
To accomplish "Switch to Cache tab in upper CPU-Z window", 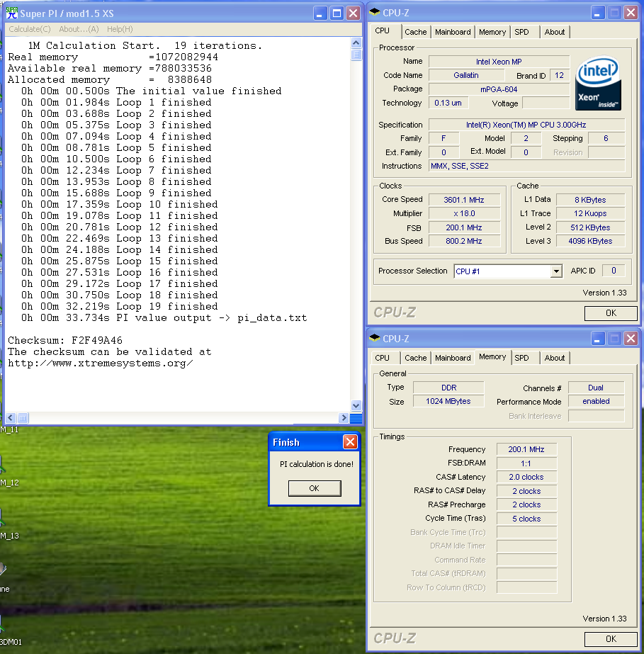I will pyautogui.click(x=415, y=32).
